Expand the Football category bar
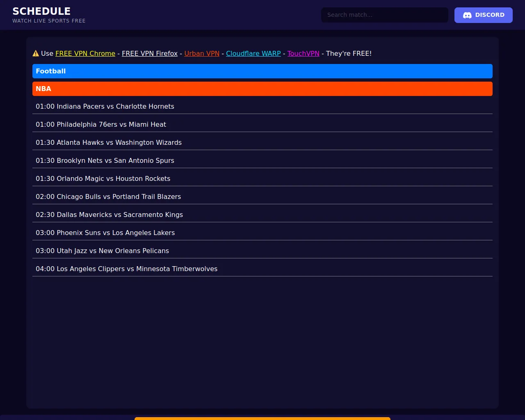The width and height of the screenshot is (525, 420). pos(262,71)
